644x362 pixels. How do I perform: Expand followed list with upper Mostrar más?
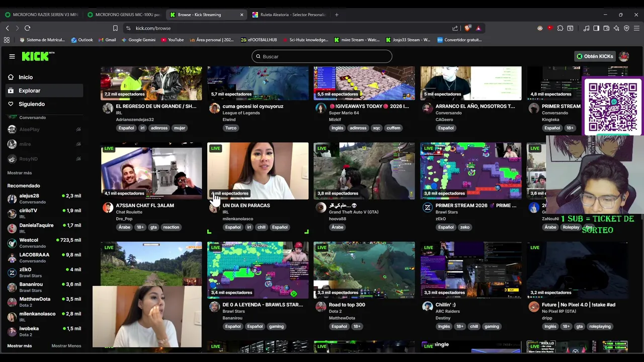(20, 173)
